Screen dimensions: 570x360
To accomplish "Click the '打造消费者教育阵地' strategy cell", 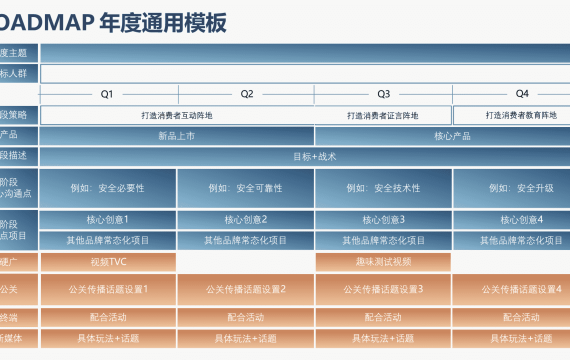I will (x=512, y=115).
